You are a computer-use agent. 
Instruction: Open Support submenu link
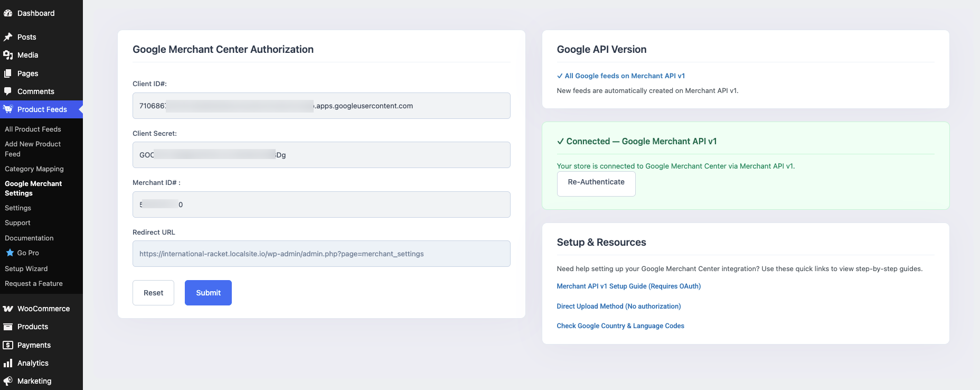[17, 223]
